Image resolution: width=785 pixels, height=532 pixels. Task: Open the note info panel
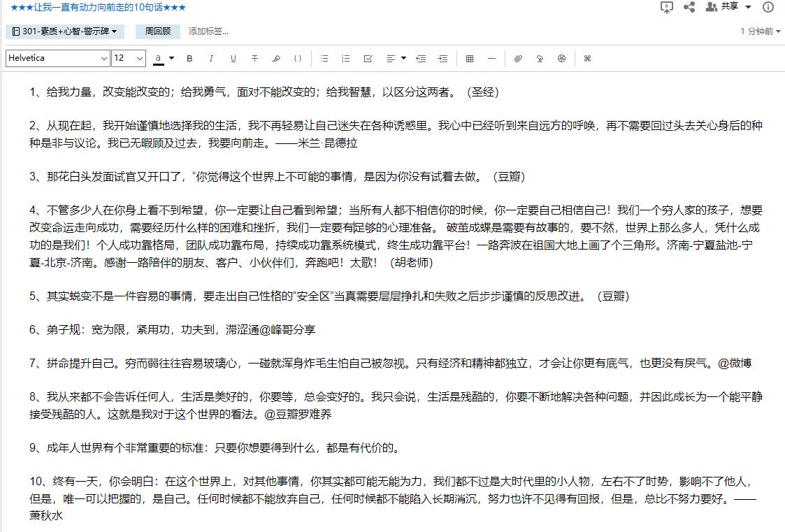(x=769, y=7)
